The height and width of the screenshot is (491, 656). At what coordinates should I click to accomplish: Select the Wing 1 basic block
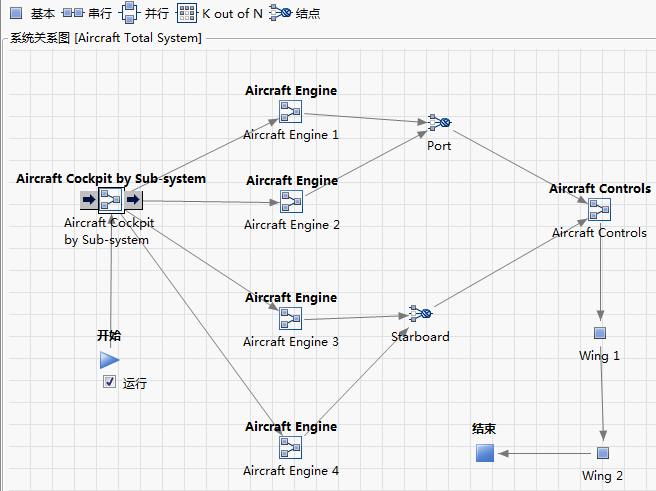600,333
